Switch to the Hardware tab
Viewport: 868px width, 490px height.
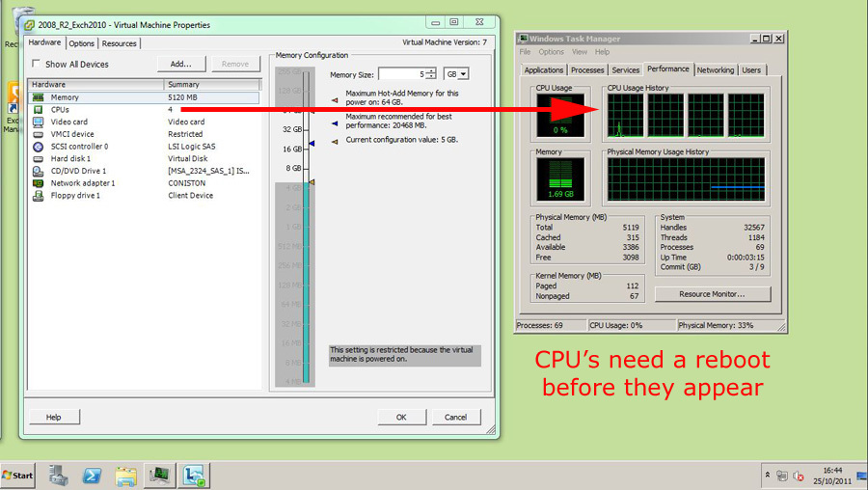(44, 42)
